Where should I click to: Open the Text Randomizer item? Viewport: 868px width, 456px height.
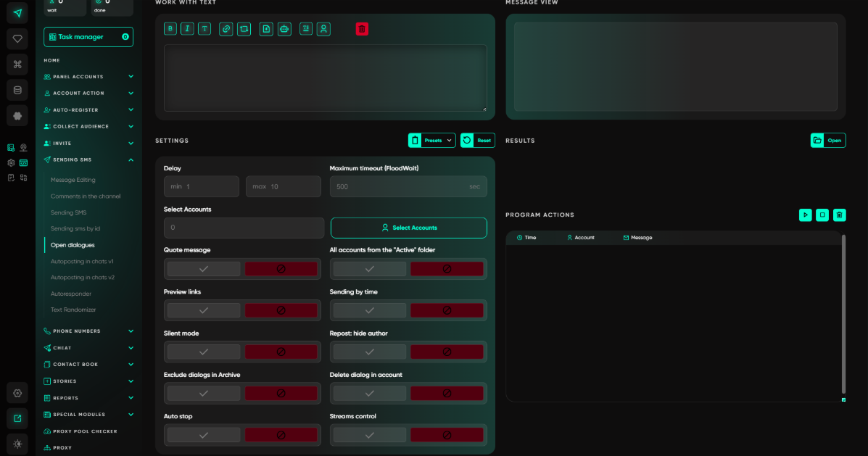(x=73, y=310)
